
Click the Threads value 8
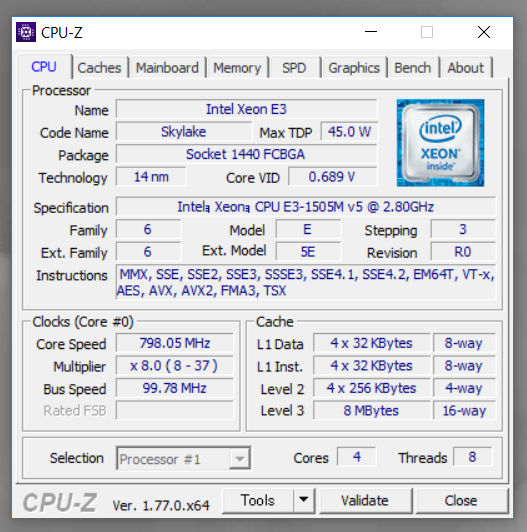(x=473, y=457)
